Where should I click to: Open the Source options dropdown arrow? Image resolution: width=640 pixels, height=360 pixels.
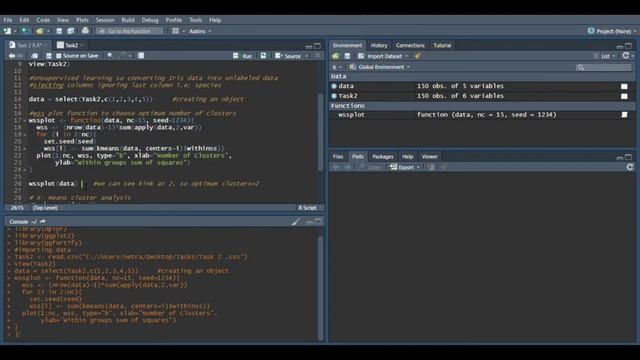(307, 56)
